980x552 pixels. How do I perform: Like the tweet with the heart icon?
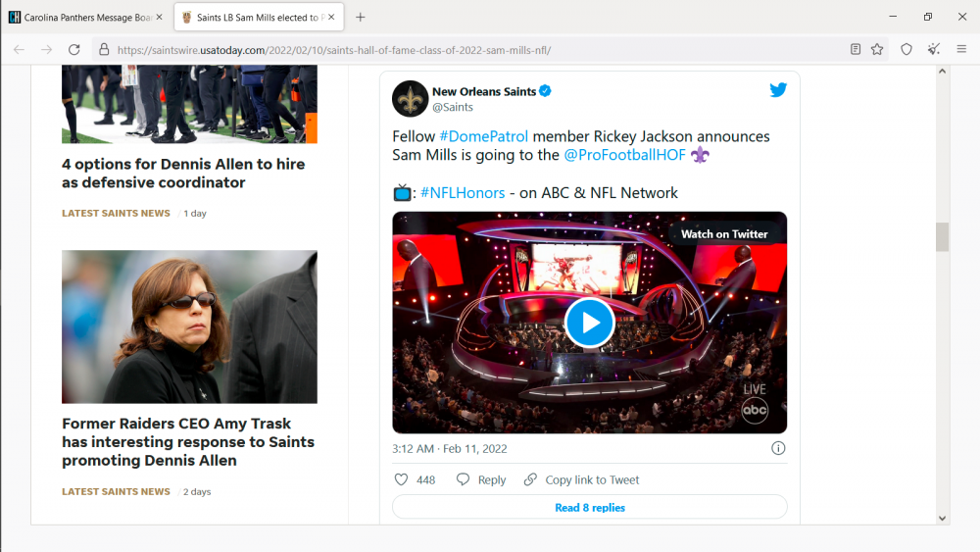[x=401, y=479]
